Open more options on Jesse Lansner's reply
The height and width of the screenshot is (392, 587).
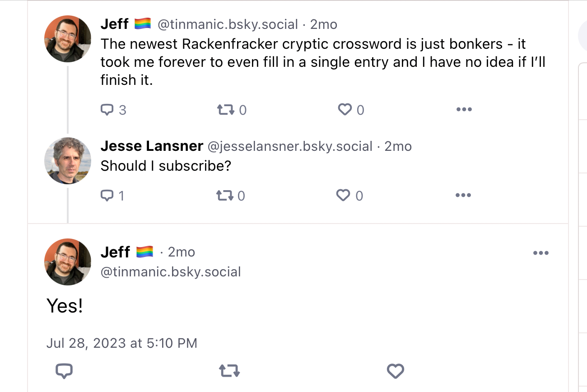pos(463,196)
